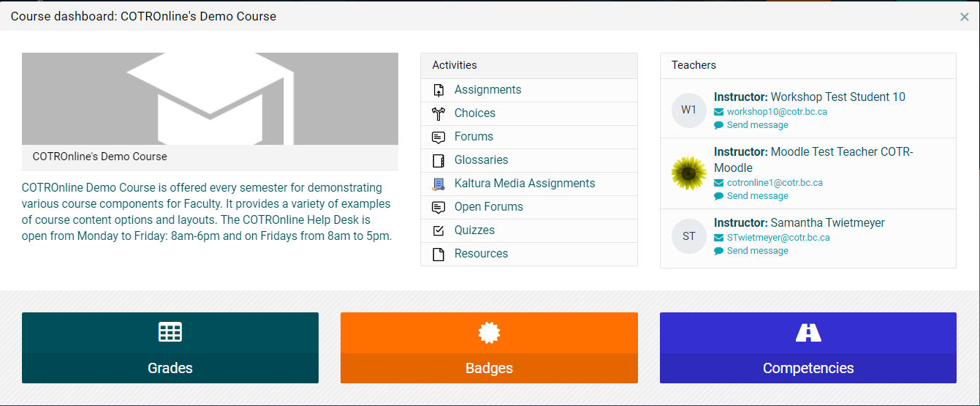Click the Open Forums icon
The width and height of the screenshot is (980, 406).
[438, 207]
